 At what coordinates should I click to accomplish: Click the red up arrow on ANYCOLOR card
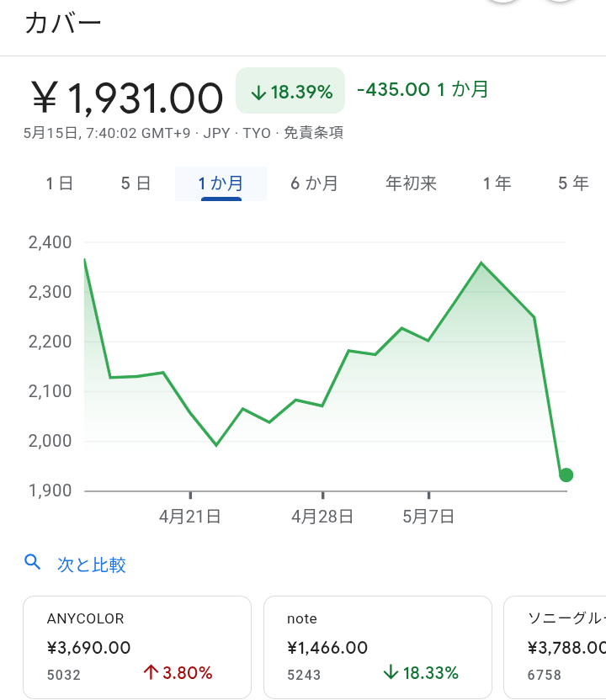[x=151, y=672]
